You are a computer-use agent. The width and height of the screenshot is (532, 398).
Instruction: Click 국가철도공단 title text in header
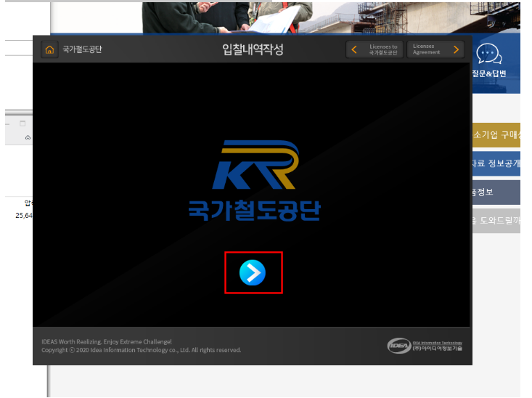point(82,49)
